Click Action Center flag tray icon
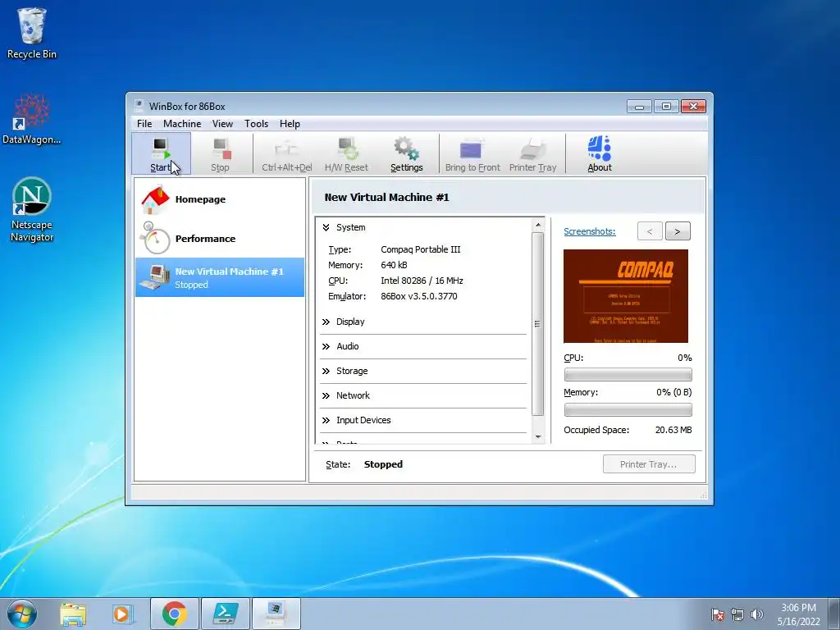840x630 pixels. 717,614
